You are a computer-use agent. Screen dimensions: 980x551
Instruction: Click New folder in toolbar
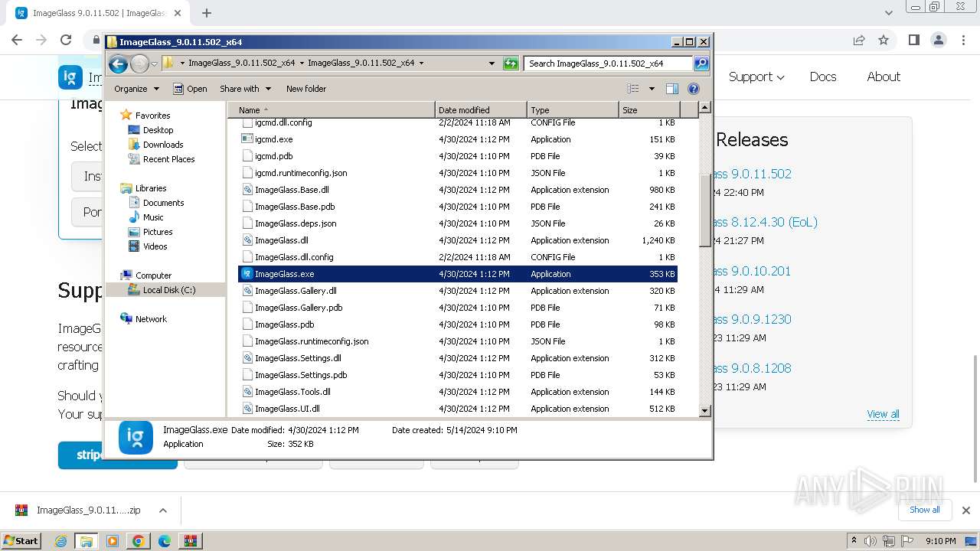(x=306, y=89)
